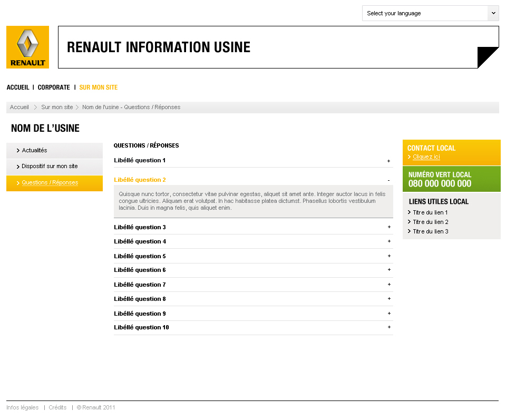Open the Crédits footer link
Image resolution: width=506 pixels, height=420 pixels.
click(x=57, y=407)
